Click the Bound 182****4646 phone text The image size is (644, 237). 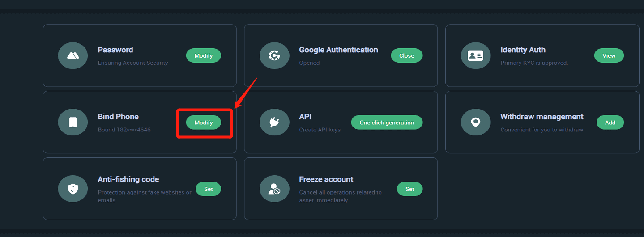(124, 130)
